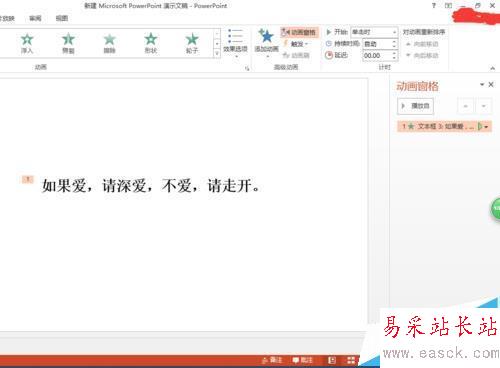This screenshot has width=500, height=368.
Task: Move animation down in pane order
Action: coord(483,106)
